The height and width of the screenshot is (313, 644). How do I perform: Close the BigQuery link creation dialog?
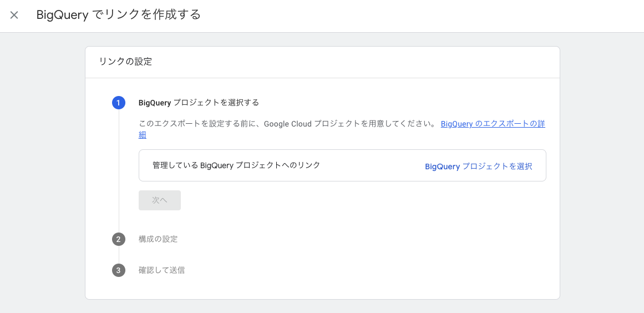(x=14, y=15)
